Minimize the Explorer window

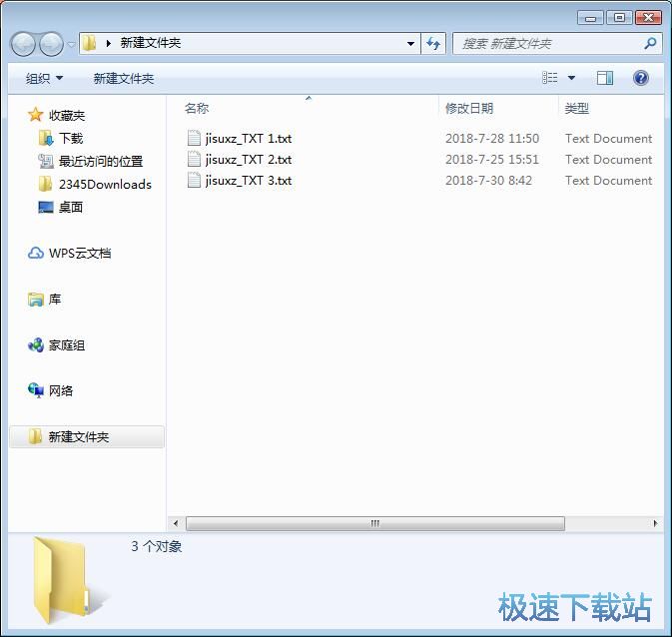coord(590,18)
